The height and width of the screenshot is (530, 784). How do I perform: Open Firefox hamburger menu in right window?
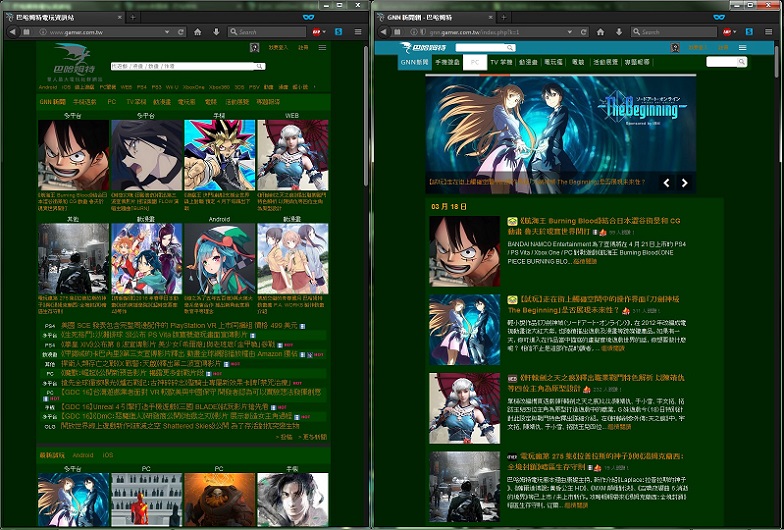pos(769,32)
